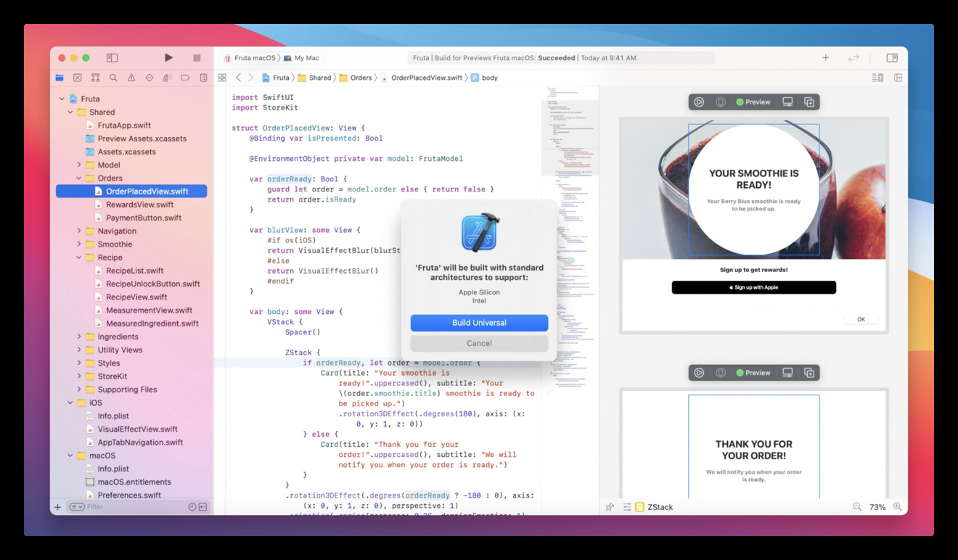Stop the running build with Stop button

pyautogui.click(x=197, y=57)
